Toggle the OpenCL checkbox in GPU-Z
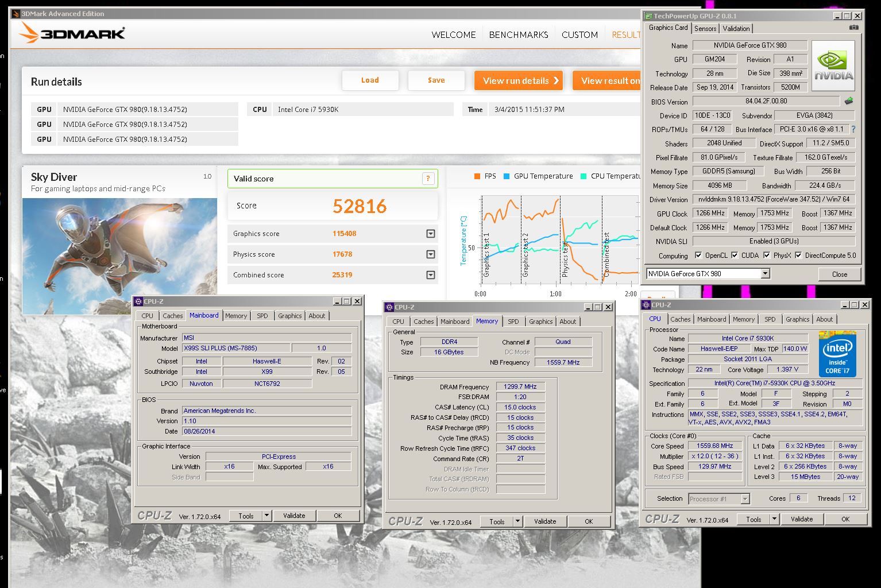The width and height of the screenshot is (881, 588). (698, 255)
